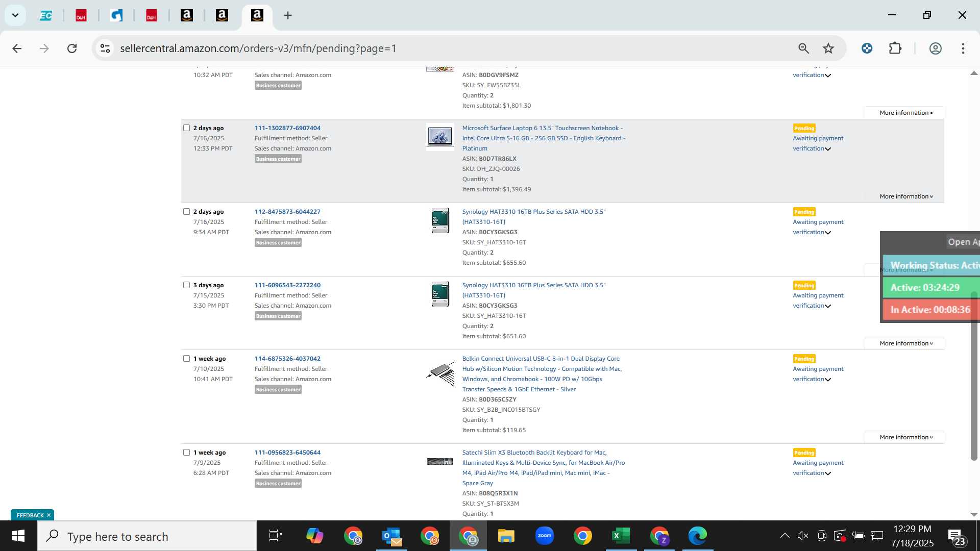
Task: Expand Awaiting payment verification for Satechi order
Action: tap(818, 468)
